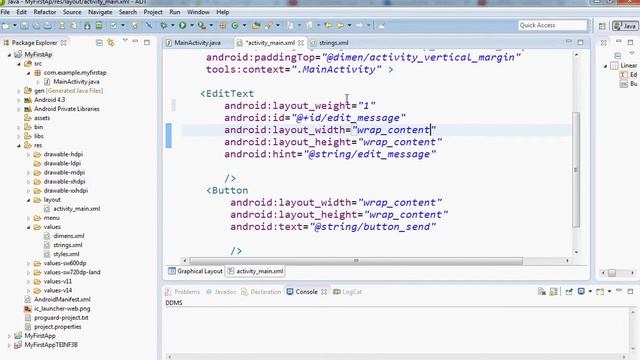
Task: Open the File menu
Action: click(5, 12)
